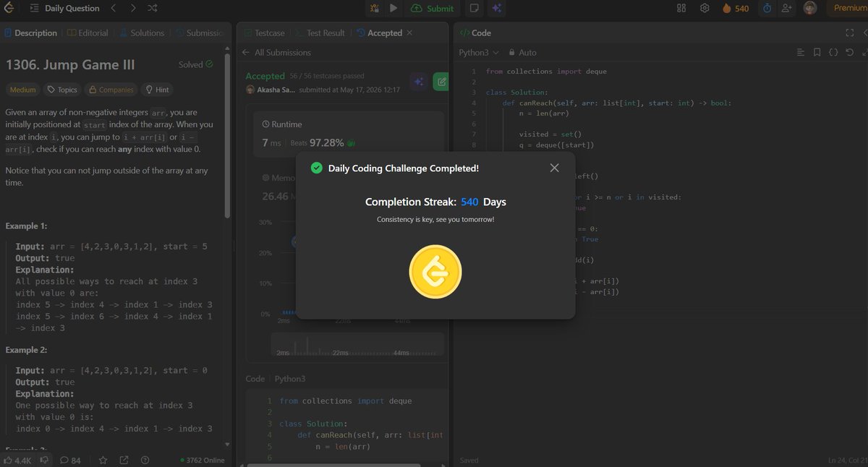
Task: Reset code with the undo arrow icon
Action: 849,52
